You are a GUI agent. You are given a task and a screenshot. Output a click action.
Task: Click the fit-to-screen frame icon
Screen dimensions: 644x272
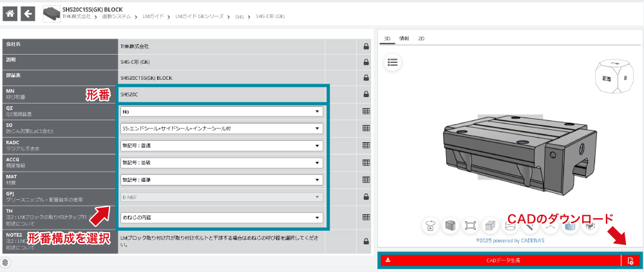coord(470,226)
